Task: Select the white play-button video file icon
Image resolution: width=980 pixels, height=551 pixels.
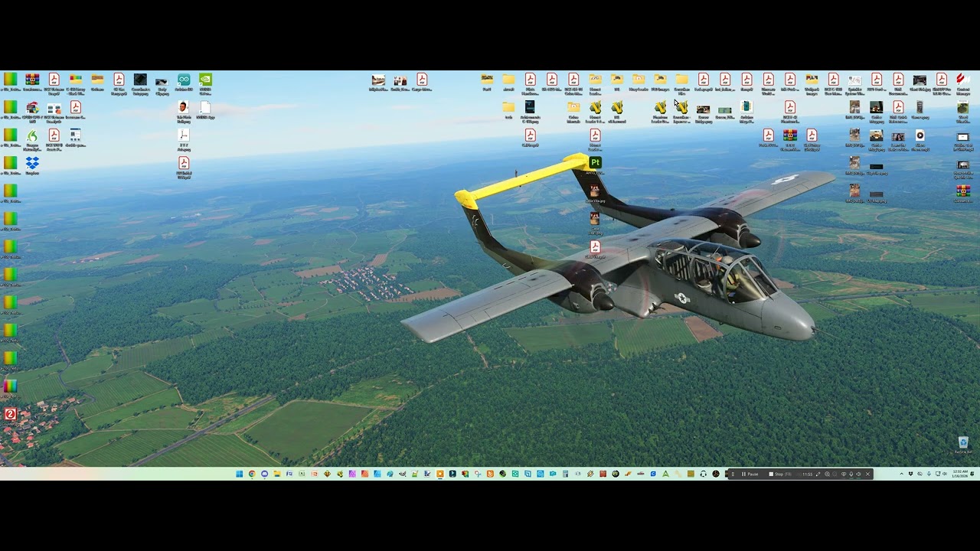Action: coord(920,135)
